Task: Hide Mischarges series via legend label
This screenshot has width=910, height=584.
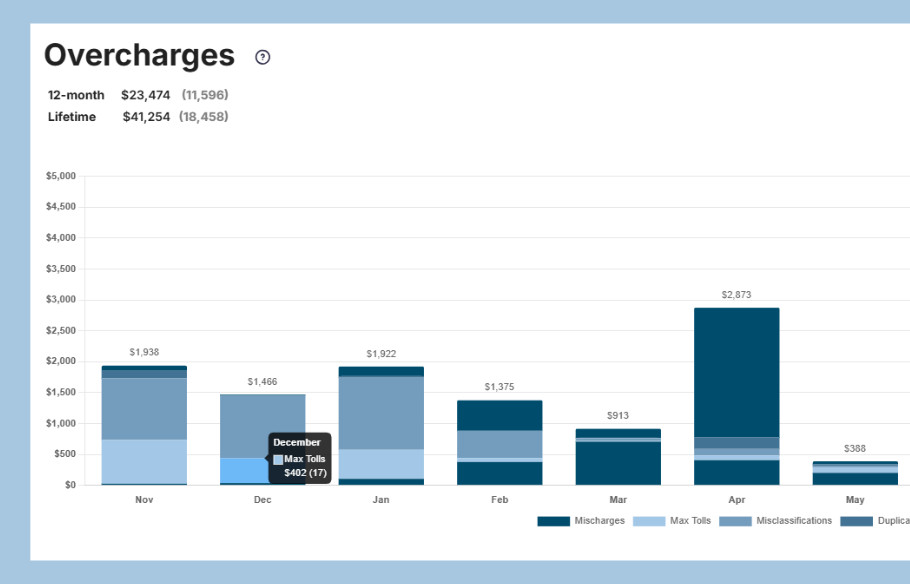Action: 599,521
